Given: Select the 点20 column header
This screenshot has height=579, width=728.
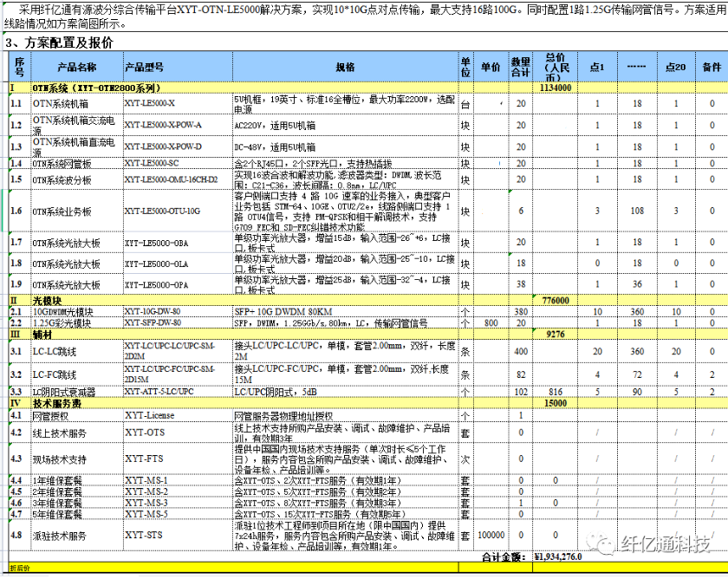Looking at the screenshot, I should point(675,67).
